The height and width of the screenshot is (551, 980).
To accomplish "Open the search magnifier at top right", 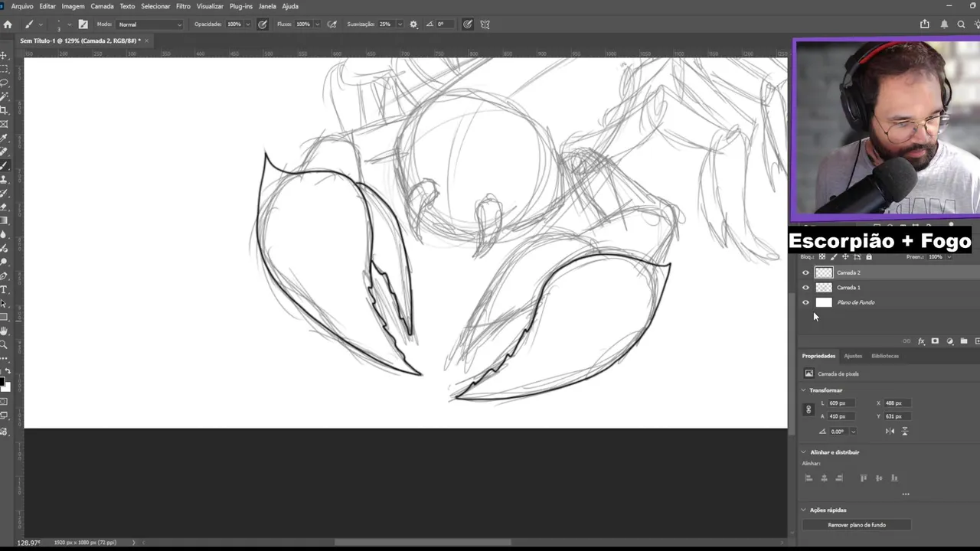I will point(961,24).
